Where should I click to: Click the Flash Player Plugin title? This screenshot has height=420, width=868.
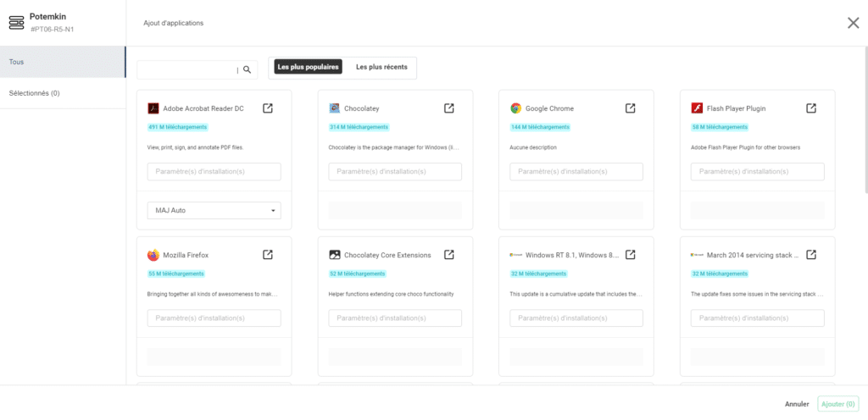[737, 108]
